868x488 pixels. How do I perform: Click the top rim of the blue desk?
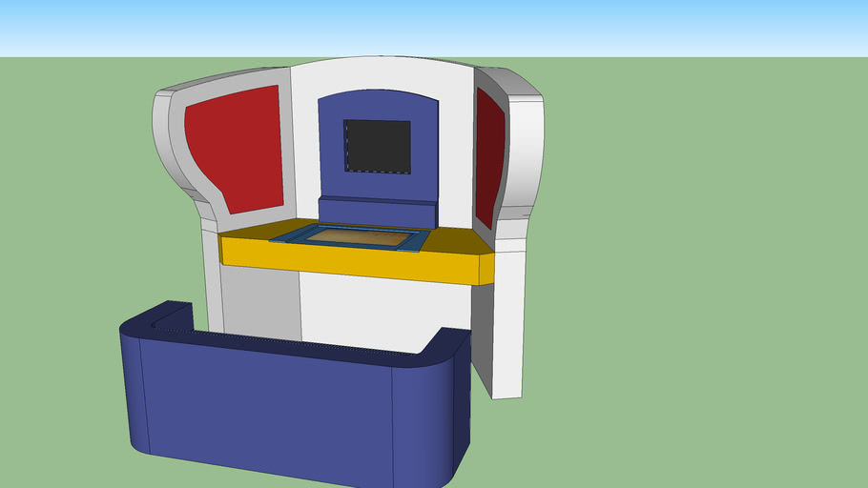point(286,345)
